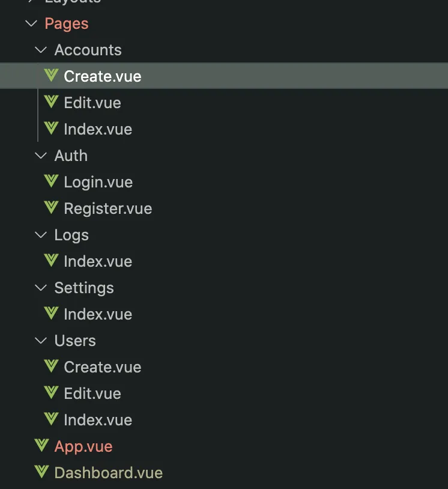Open Index.vue under Accounts
448x489 pixels.
[x=98, y=129]
